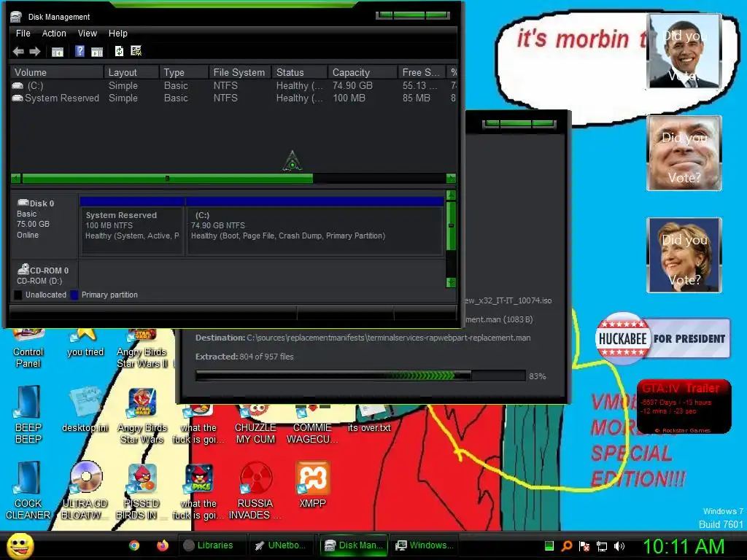Open the 'you tried' desktop icon
The width and height of the screenshot is (747, 560).
(85, 342)
